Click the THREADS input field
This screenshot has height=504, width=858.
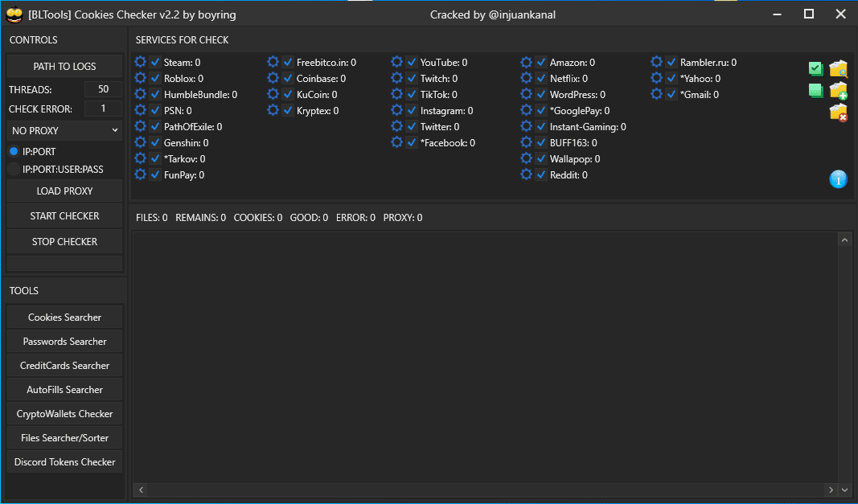[x=103, y=88]
